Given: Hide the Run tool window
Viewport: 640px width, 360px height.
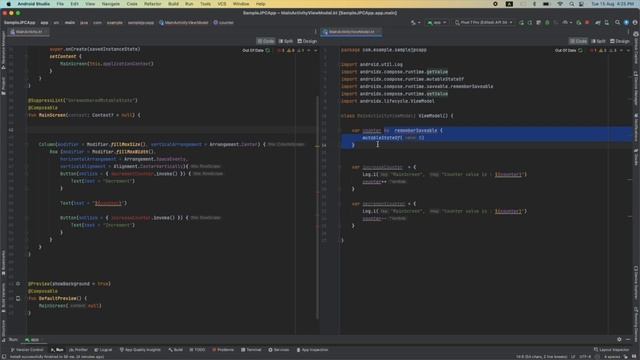Looking at the screenshot, I should [628, 340].
